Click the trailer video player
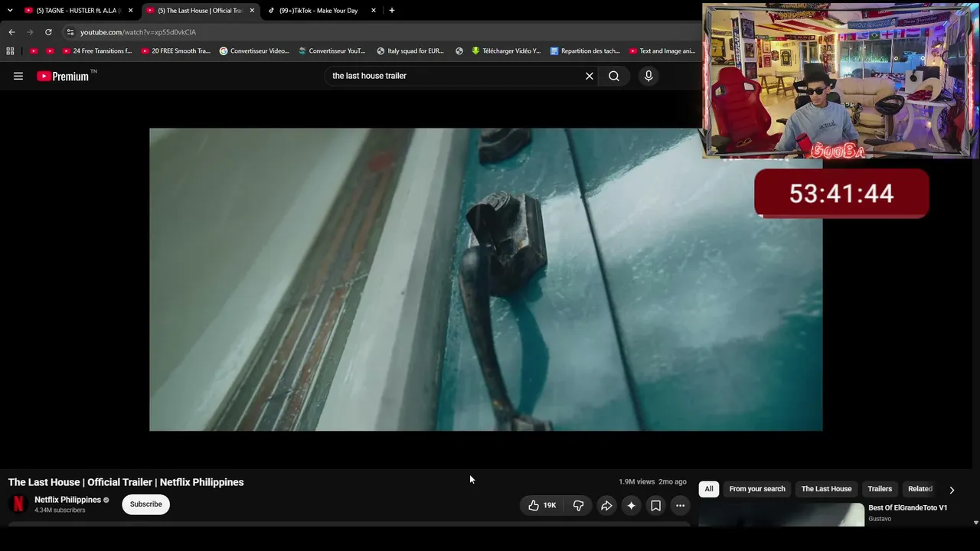The image size is (980, 551). [485, 279]
